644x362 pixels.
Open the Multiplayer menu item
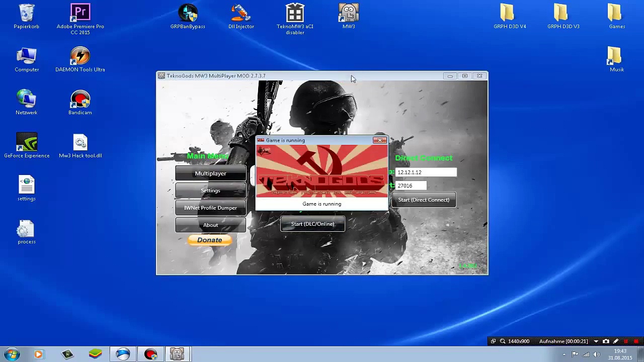(x=210, y=173)
